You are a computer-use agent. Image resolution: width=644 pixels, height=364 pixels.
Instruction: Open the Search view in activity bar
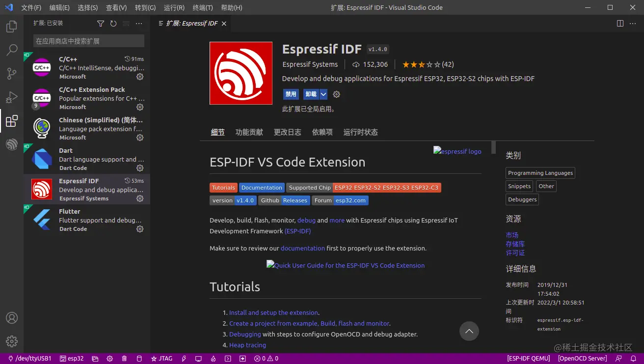(x=12, y=50)
